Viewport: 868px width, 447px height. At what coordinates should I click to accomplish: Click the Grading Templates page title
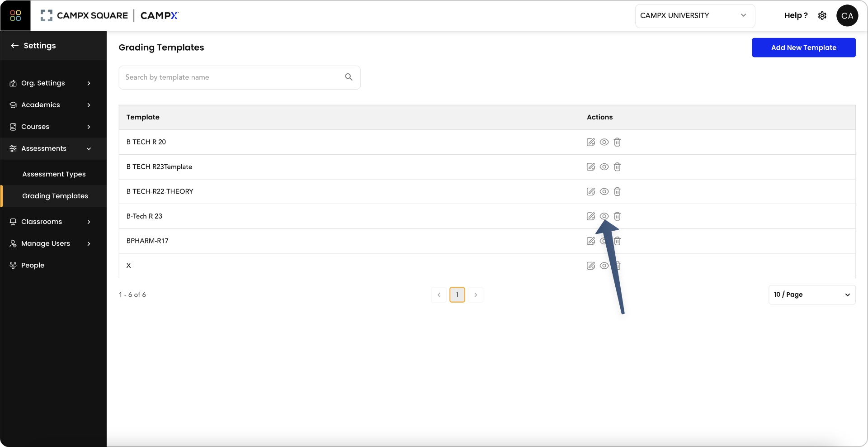[x=161, y=48]
